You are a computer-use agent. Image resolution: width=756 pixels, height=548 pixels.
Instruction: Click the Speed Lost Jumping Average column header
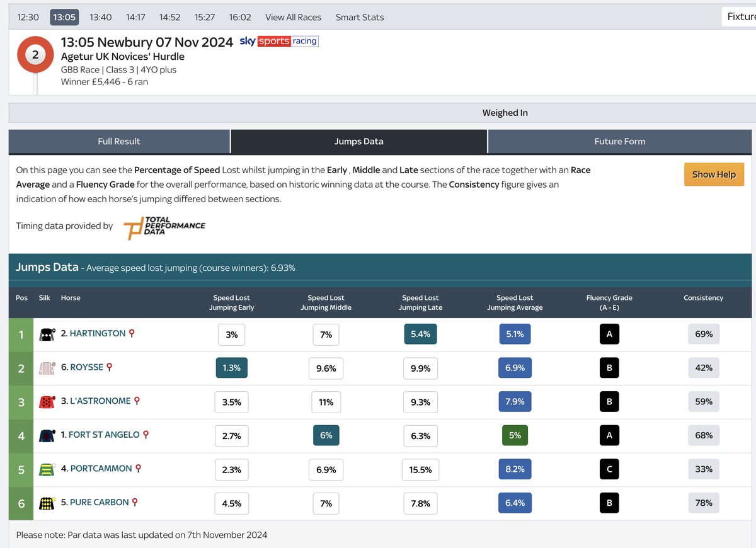(x=515, y=302)
